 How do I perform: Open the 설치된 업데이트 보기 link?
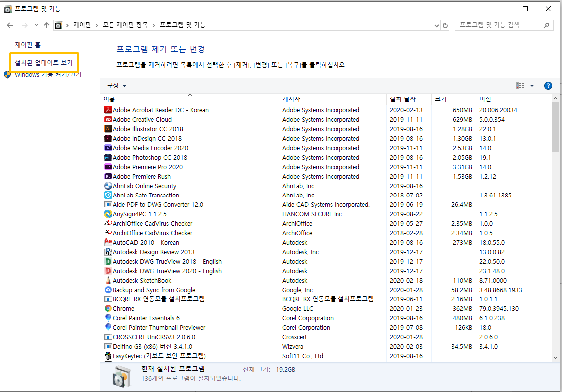tap(43, 62)
